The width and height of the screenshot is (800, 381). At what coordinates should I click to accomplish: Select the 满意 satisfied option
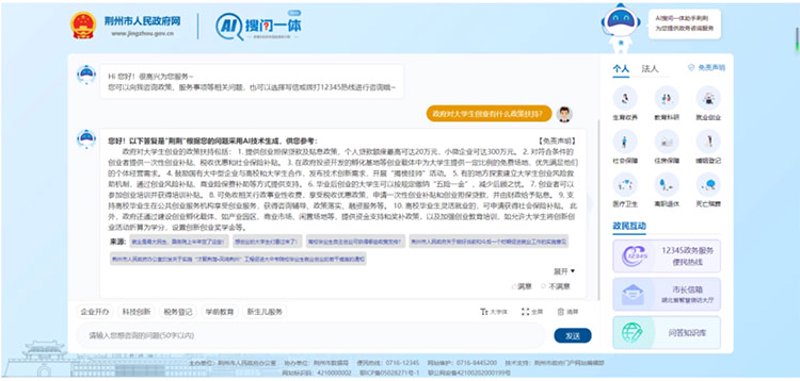[521, 287]
